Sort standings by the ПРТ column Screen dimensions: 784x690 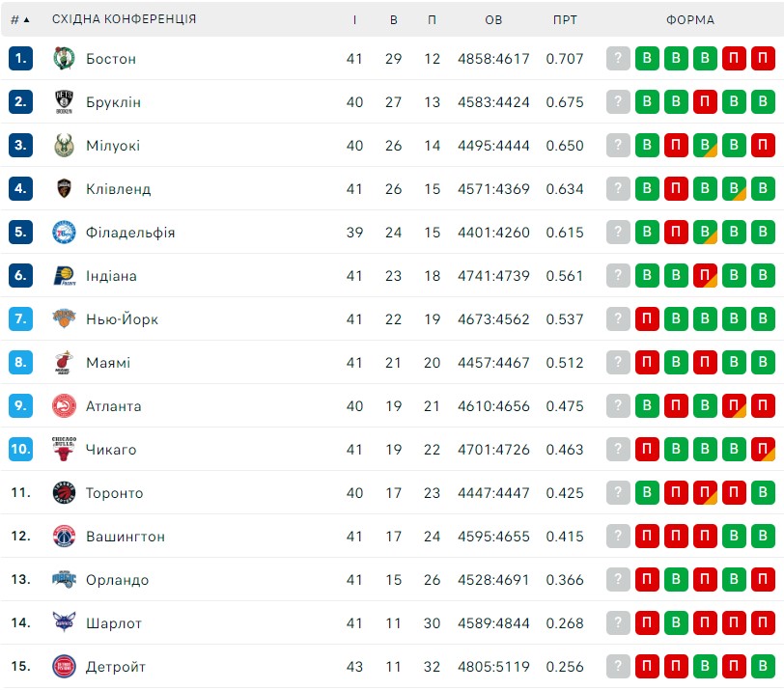(565, 20)
